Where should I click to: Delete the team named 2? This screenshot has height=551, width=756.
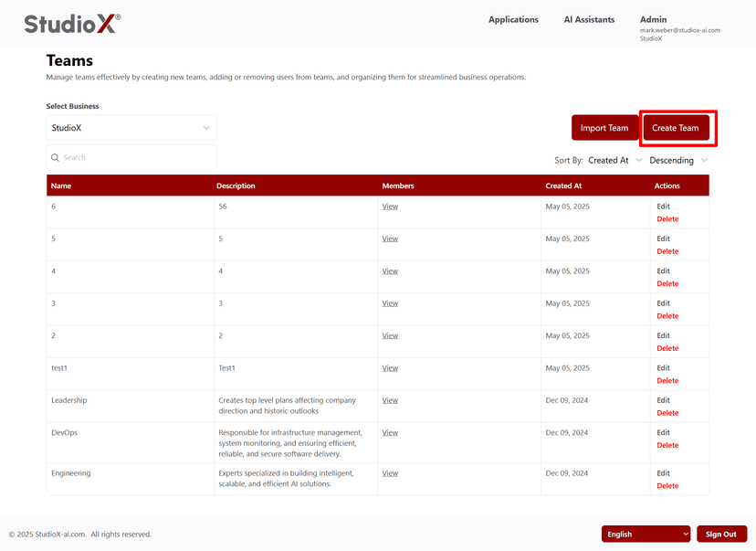(x=667, y=348)
